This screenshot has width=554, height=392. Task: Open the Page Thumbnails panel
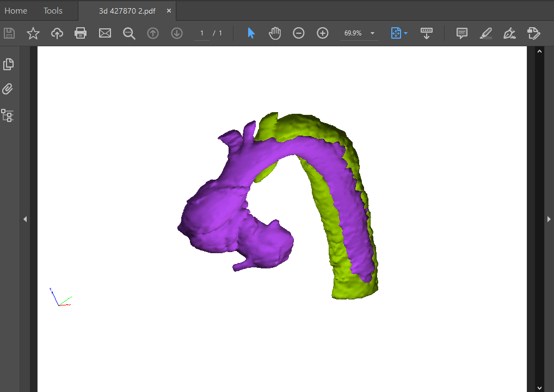click(8, 64)
